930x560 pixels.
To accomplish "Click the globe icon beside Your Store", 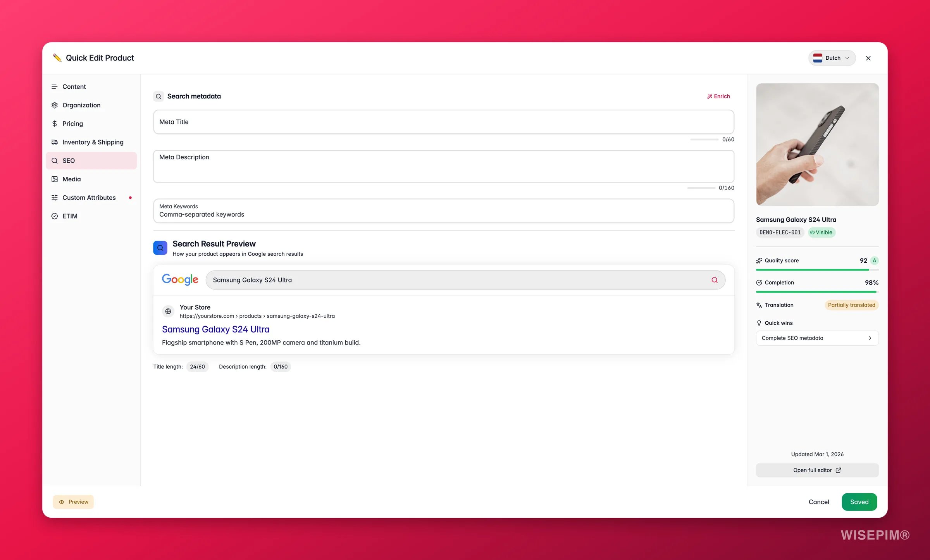I will (x=168, y=311).
